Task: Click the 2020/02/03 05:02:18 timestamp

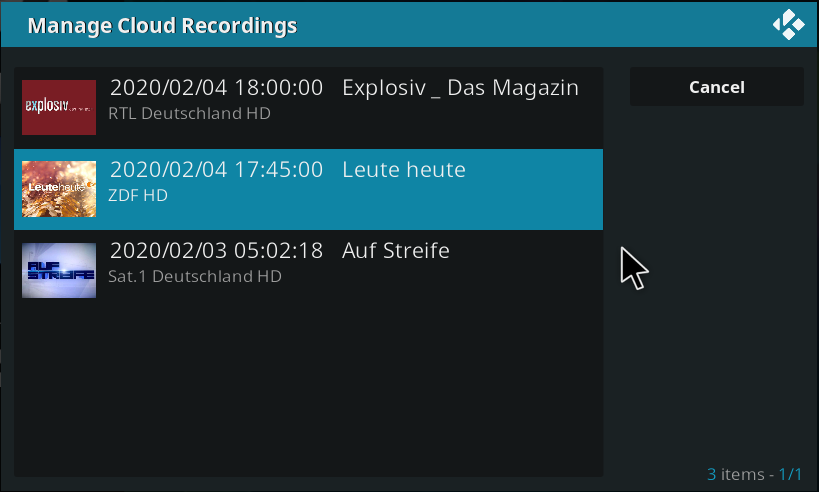Action: (216, 251)
